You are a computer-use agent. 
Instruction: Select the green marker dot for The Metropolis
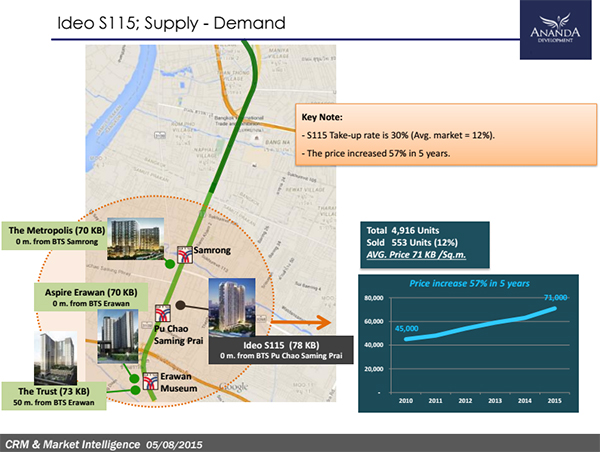(170, 263)
